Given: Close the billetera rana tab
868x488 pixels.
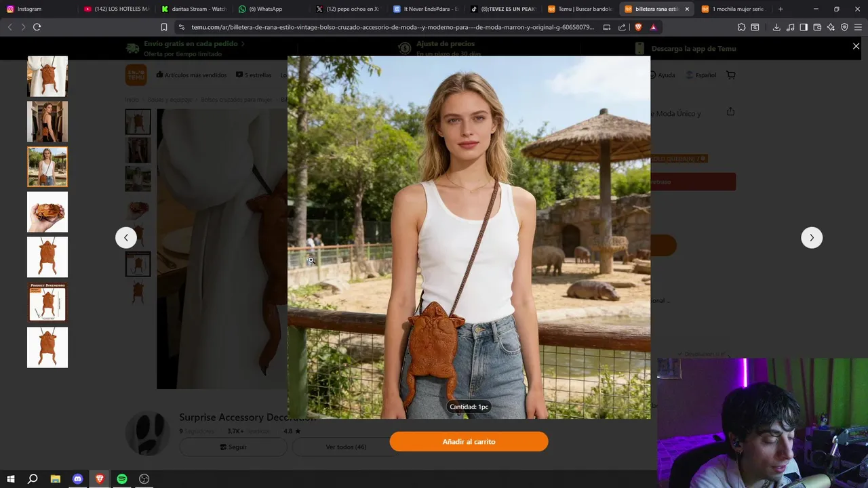Looking at the screenshot, I should pyautogui.click(x=687, y=9).
